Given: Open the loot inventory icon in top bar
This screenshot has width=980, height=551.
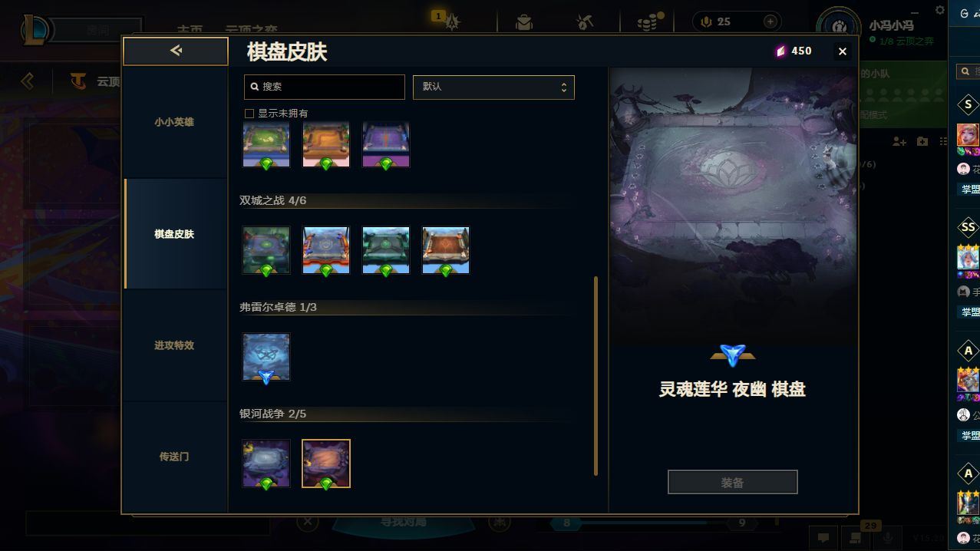Looking at the screenshot, I should [x=524, y=22].
